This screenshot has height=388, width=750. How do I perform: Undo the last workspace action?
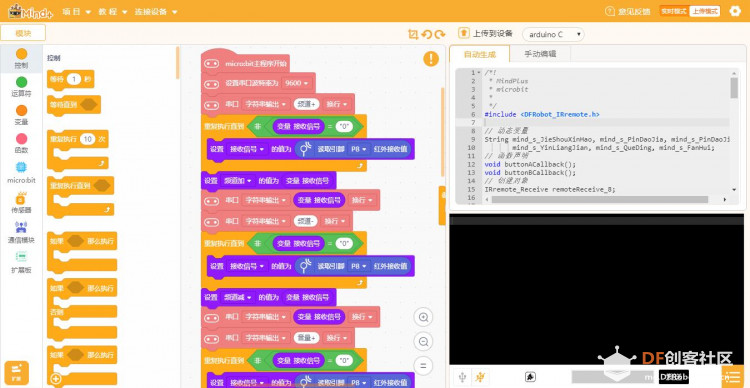coord(427,34)
